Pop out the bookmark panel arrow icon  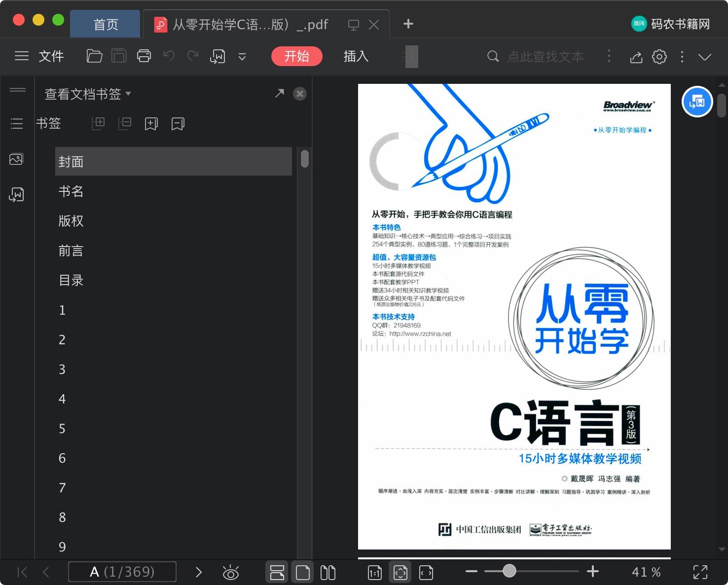(x=280, y=93)
